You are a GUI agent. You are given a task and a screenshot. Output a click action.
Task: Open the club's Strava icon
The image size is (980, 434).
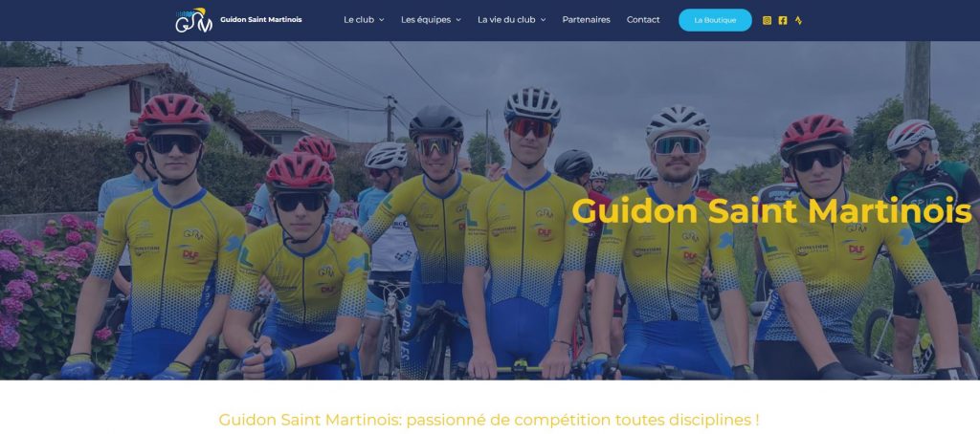click(x=798, y=20)
